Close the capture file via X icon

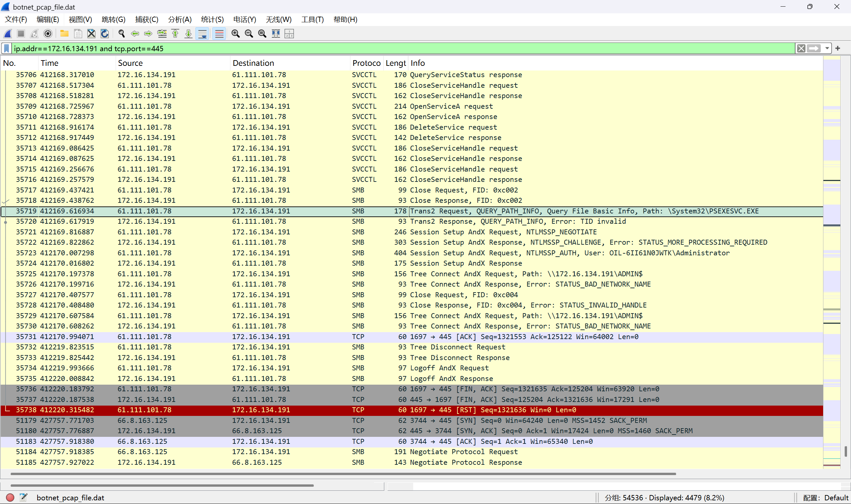[91, 34]
